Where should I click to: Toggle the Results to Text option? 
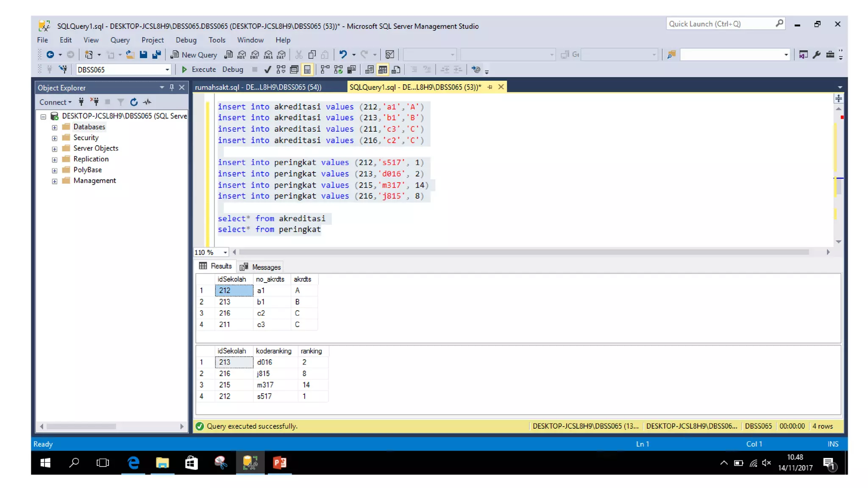coord(370,70)
